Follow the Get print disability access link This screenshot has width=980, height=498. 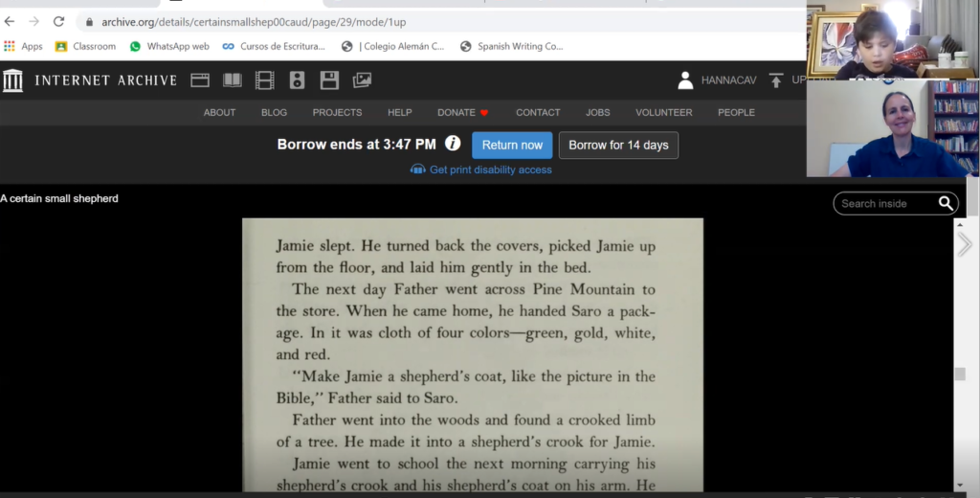(490, 170)
